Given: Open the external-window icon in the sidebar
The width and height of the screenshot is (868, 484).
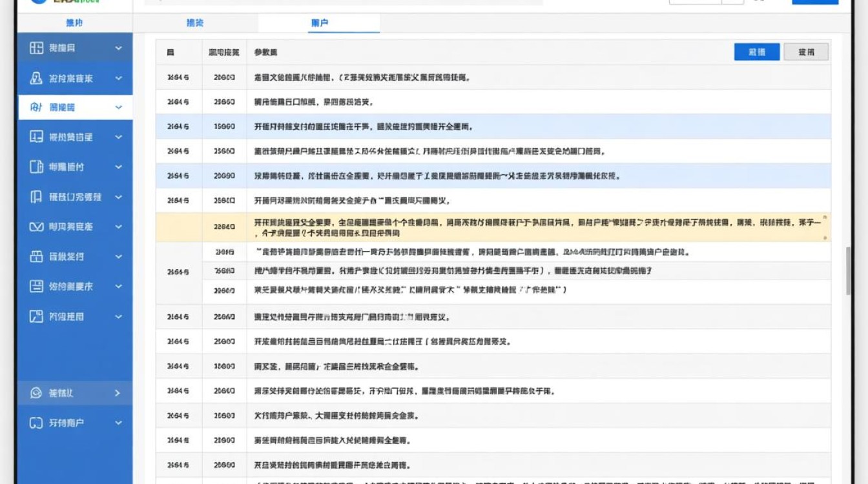Looking at the screenshot, I should pyautogui.click(x=29, y=316).
